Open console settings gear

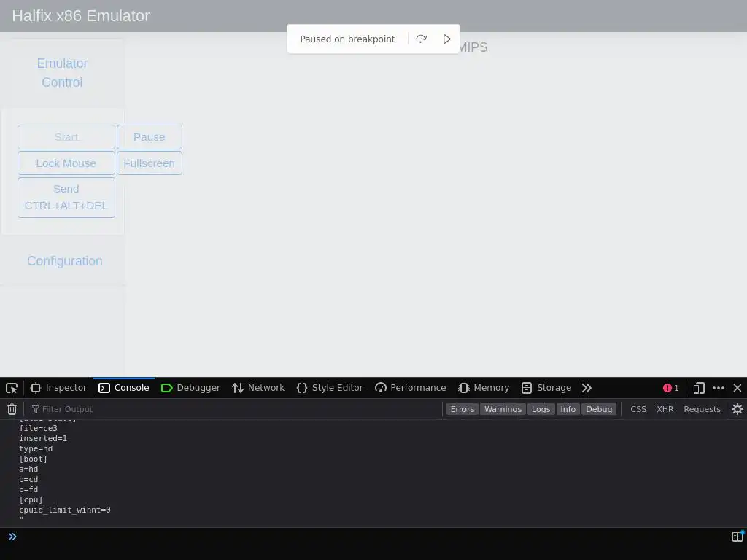tap(737, 409)
